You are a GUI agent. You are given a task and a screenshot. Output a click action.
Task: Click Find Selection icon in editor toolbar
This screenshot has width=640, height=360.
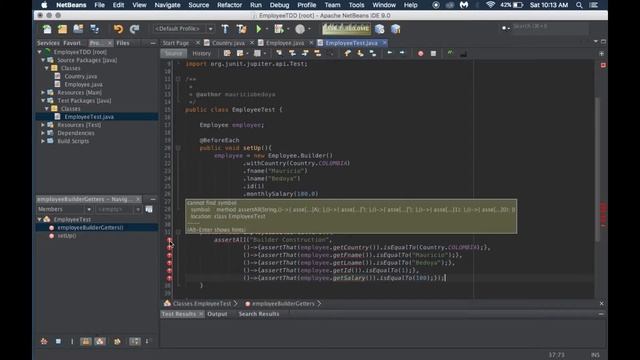279,53
